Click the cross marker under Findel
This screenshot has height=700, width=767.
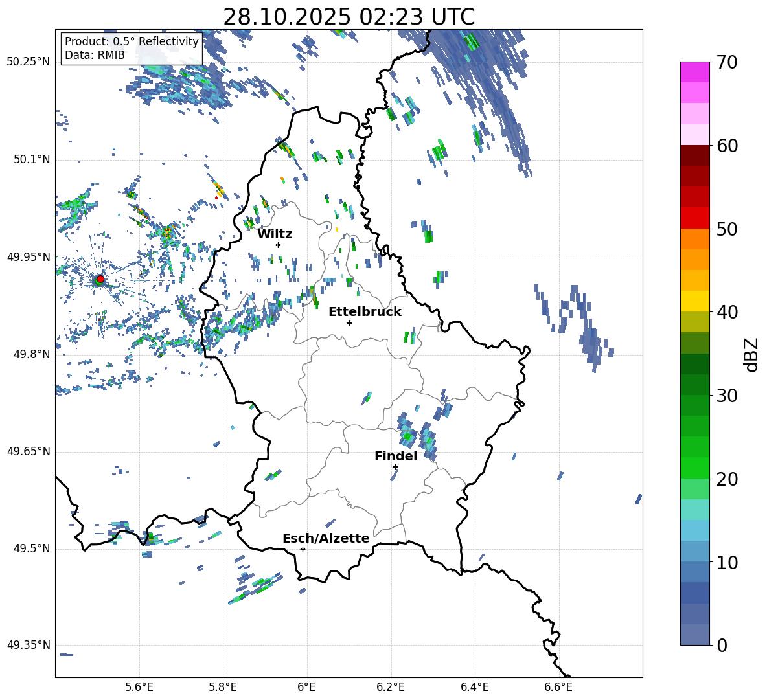point(395,468)
